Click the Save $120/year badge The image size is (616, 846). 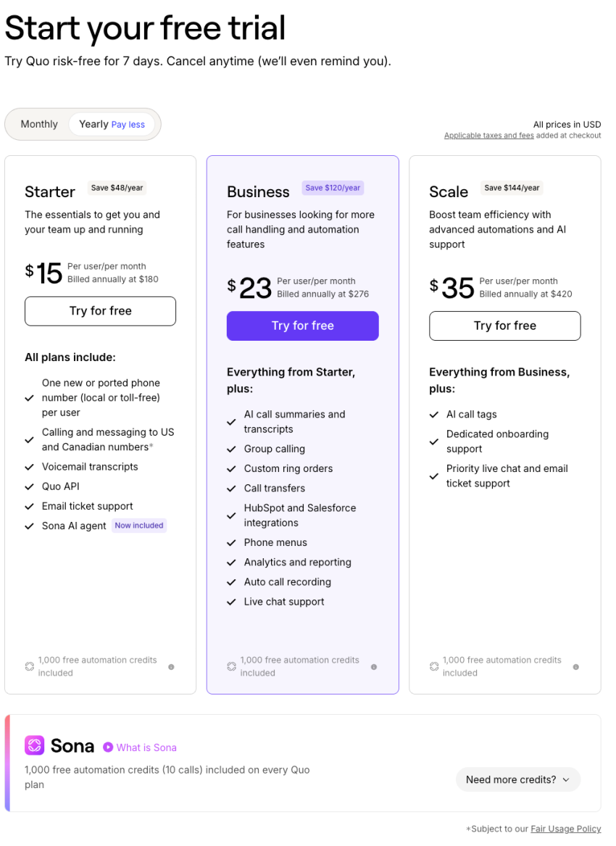[x=333, y=188]
